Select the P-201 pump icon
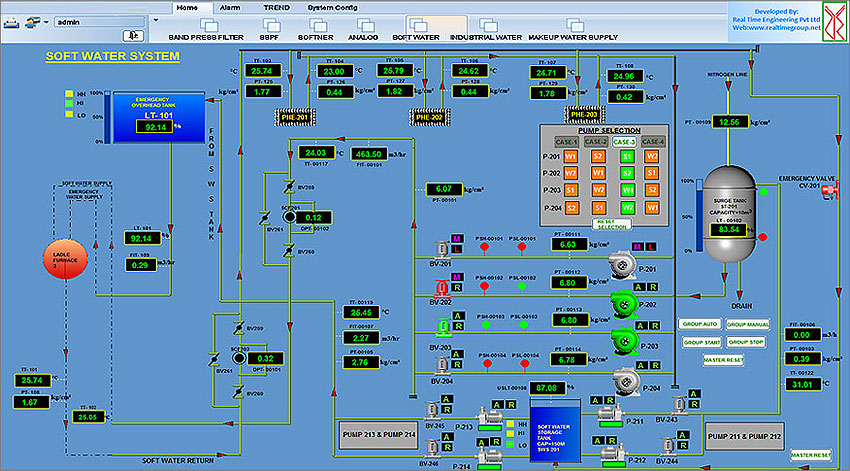This screenshot has height=471, width=850. pos(625,263)
